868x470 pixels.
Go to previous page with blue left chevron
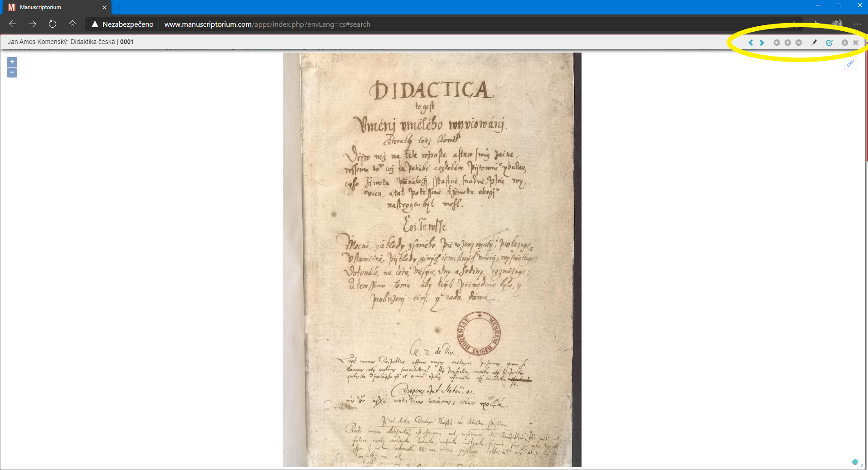751,43
